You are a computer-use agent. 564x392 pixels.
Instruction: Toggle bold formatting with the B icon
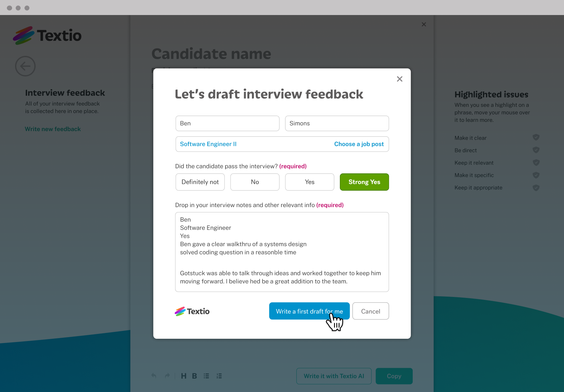(194, 376)
